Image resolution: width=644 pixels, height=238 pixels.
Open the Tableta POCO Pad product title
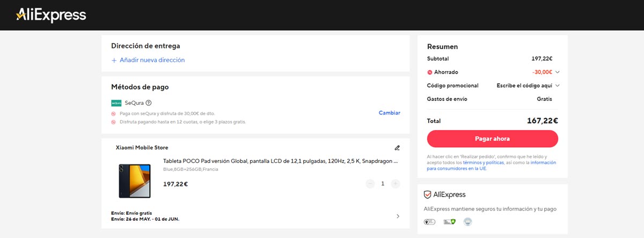point(281,161)
